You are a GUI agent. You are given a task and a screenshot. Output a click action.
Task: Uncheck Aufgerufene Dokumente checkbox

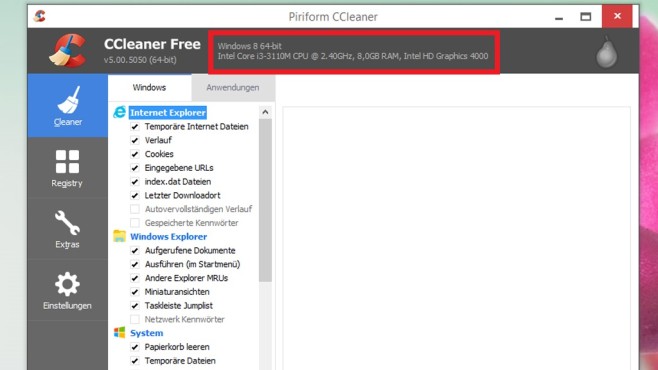[x=135, y=251]
